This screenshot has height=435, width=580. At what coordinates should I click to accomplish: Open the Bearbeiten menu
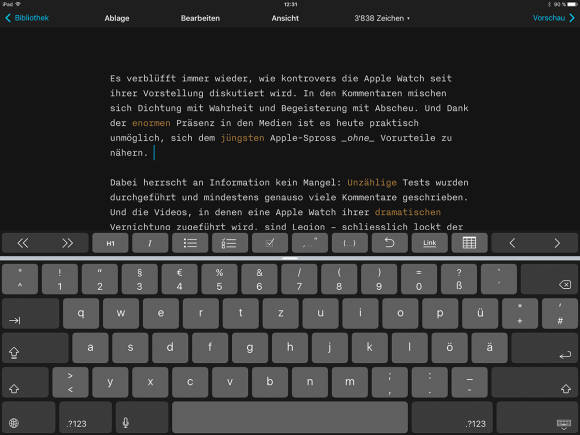200,18
